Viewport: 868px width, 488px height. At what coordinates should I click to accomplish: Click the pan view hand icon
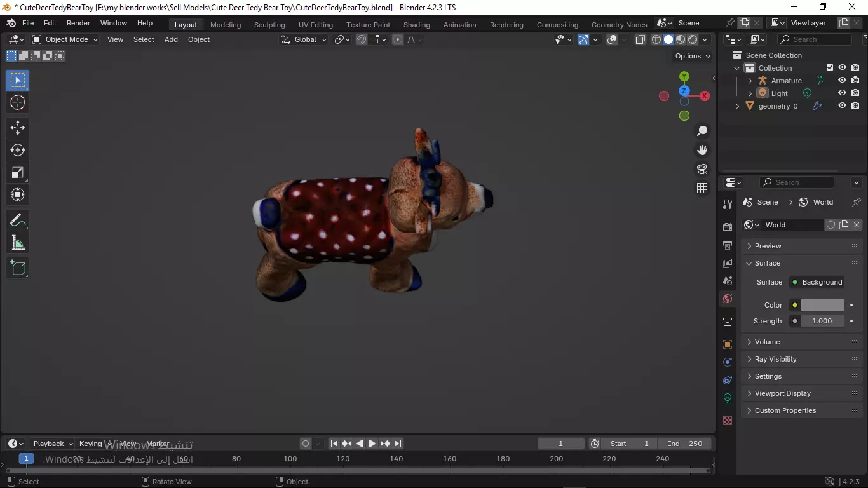[702, 150]
